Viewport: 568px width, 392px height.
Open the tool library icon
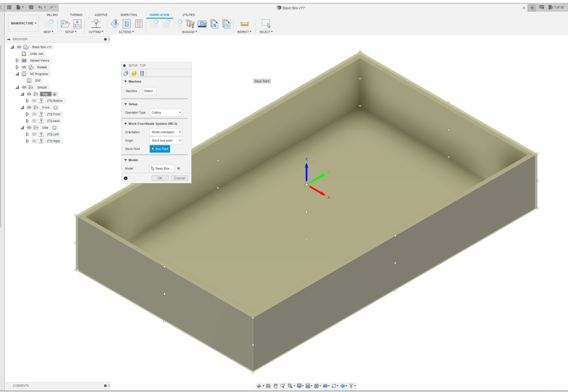(190, 24)
